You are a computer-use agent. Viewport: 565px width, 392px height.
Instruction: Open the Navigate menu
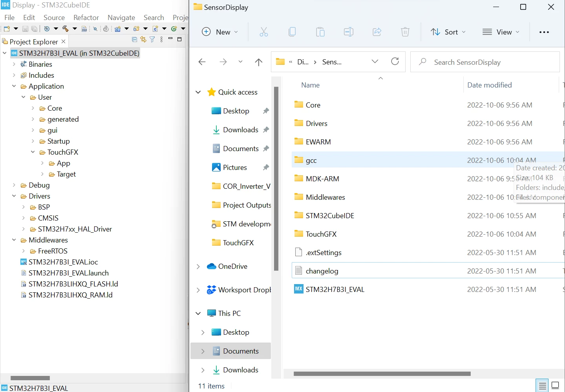(x=121, y=18)
